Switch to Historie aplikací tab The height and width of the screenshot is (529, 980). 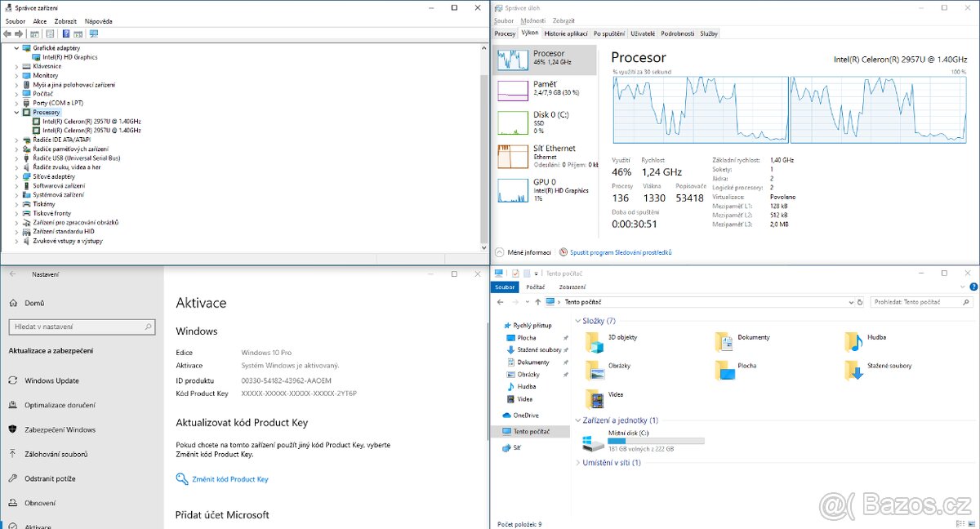point(567,33)
